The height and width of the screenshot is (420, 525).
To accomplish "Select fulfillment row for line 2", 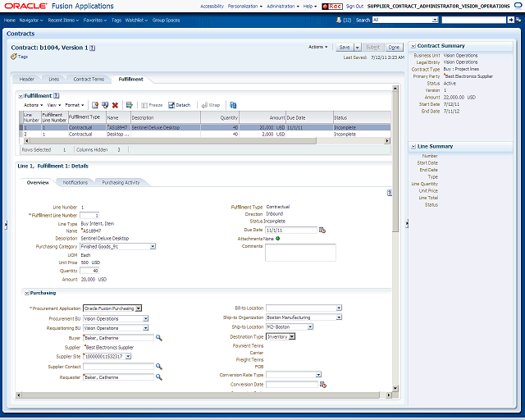I will 205,135.
